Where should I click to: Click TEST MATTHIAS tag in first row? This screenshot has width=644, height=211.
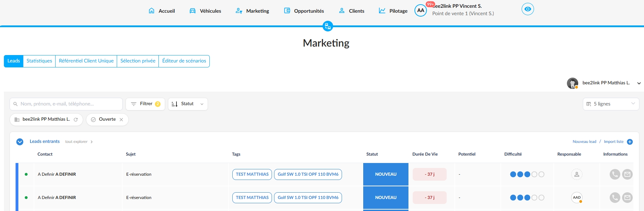pyautogui.click(x=252, y=174)
